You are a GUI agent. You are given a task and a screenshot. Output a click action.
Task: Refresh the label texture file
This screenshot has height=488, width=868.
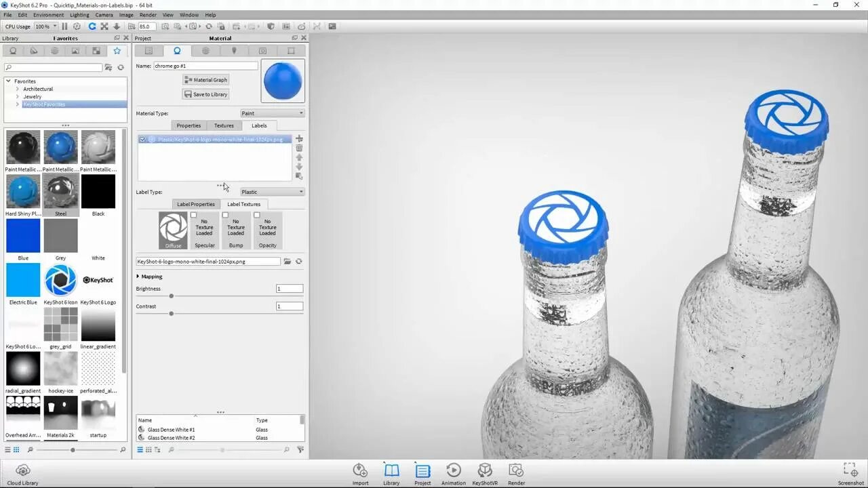coord(298,261)
